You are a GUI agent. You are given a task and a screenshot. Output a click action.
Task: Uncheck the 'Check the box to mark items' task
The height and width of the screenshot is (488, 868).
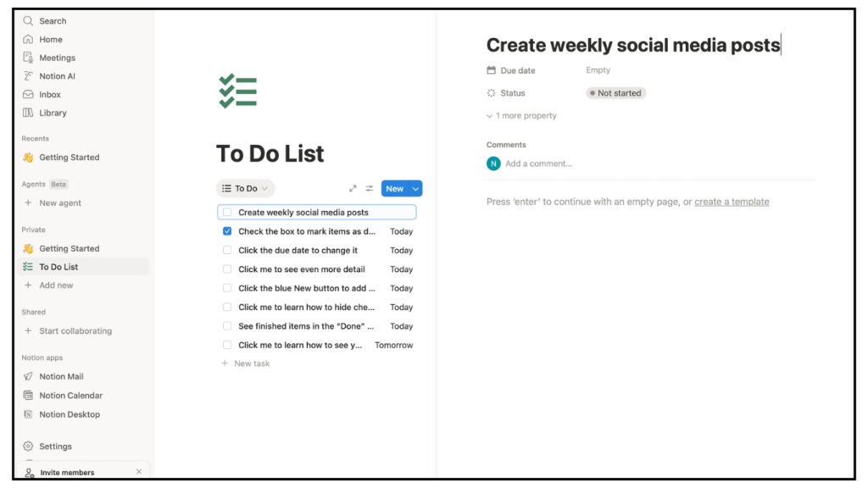[227, 231]
